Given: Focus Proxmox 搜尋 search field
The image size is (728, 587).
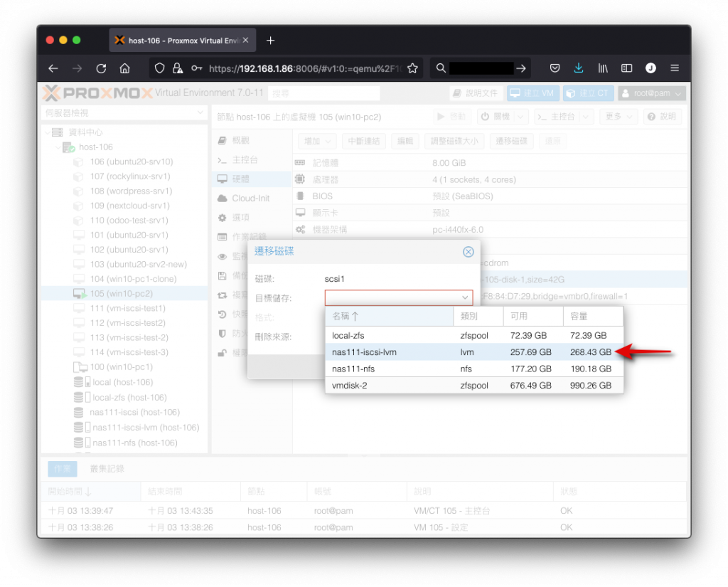Looking at the screenshot, I should tap(323, 93).
